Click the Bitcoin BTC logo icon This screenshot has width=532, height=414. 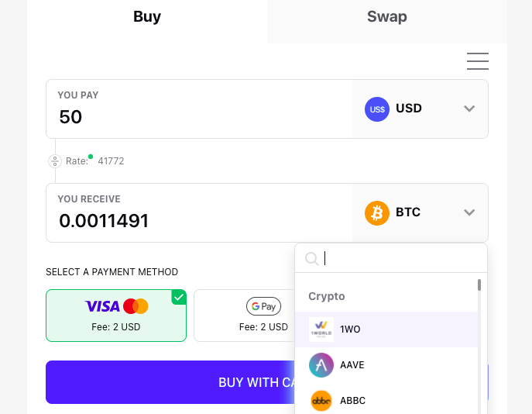tap(377, 212)
